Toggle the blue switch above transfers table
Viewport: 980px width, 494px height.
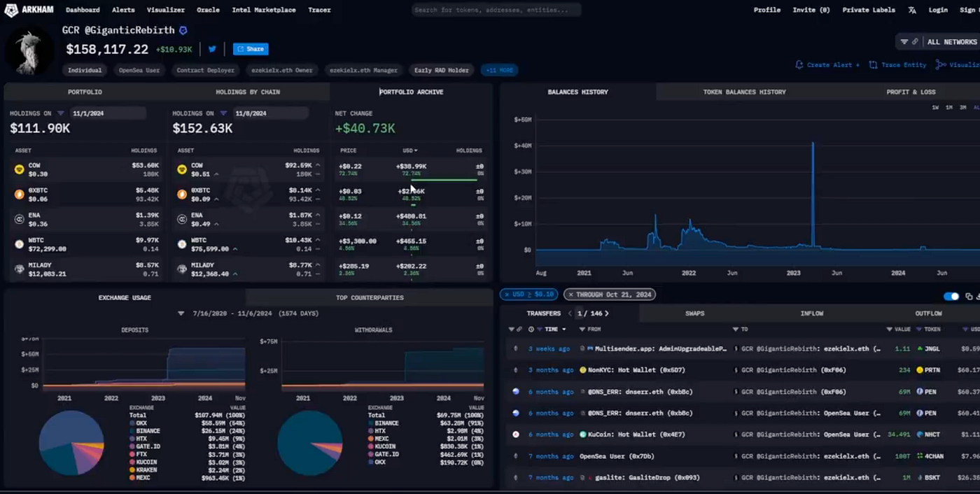(x=951, y=296)
